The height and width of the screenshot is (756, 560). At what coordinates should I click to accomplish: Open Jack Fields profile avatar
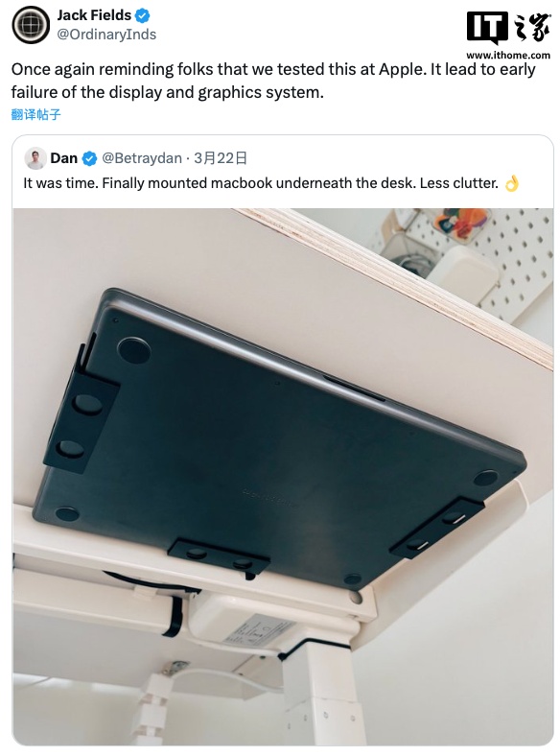[31, 25]
